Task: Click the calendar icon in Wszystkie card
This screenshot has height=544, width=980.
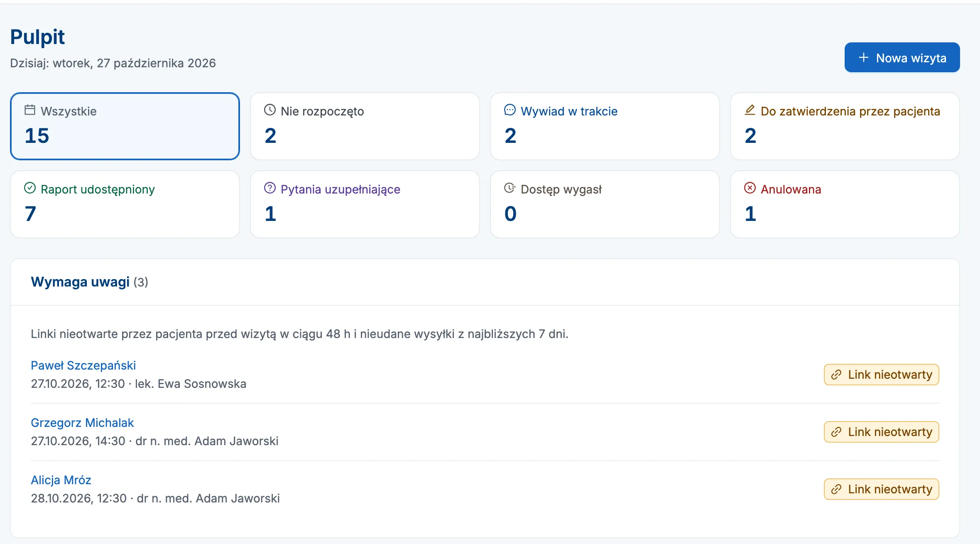Action: point(30,110)
